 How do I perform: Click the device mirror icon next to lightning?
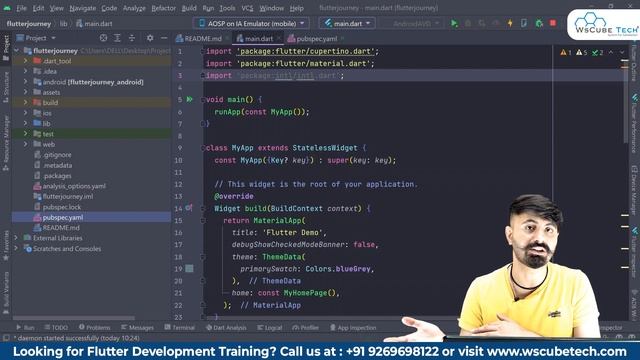click(x=524, y=23)
